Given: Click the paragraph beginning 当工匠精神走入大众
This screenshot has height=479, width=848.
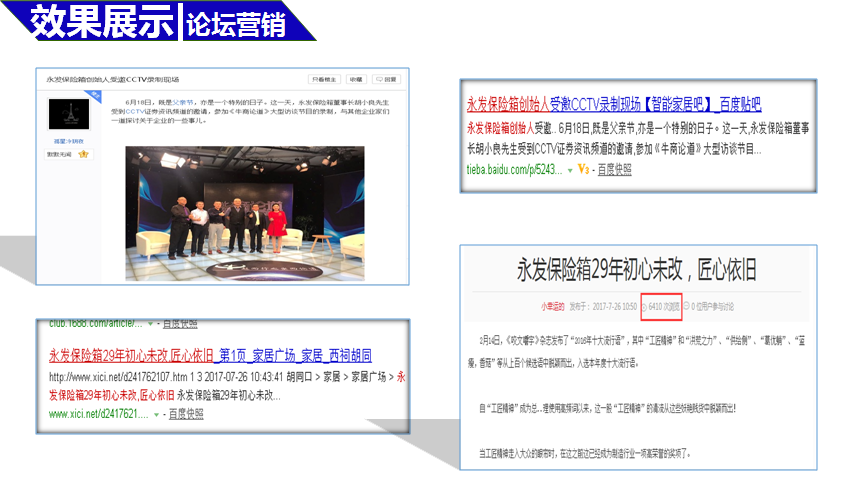Looking at the screenshot, I should point(585,453).
